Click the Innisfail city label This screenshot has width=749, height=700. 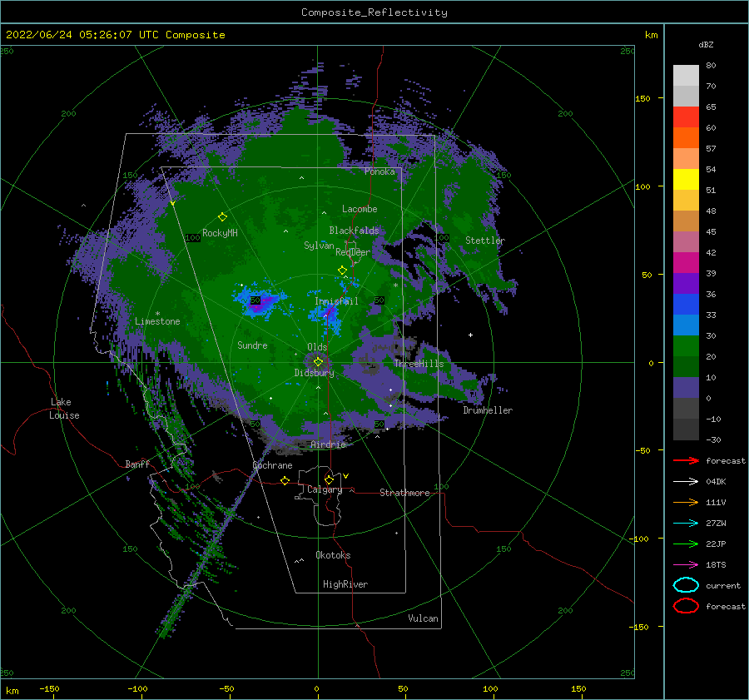[x=336, y=301]
